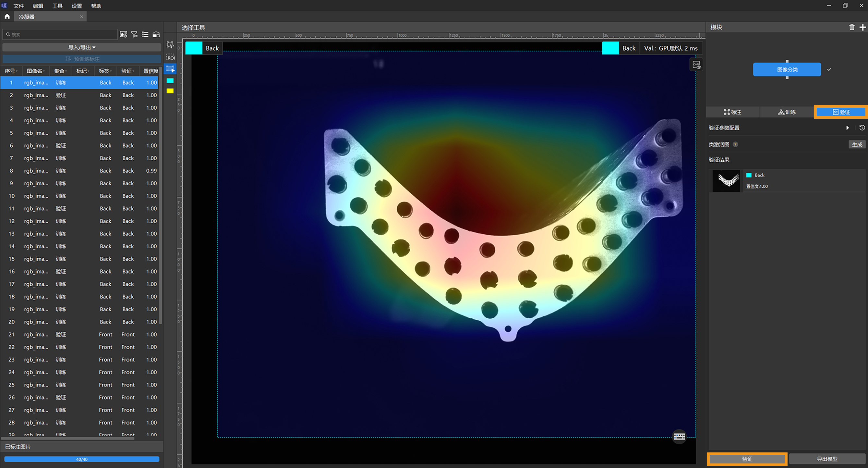Select the ROI tool
This screenshot has height=468, width=868.
coord(171,57)
